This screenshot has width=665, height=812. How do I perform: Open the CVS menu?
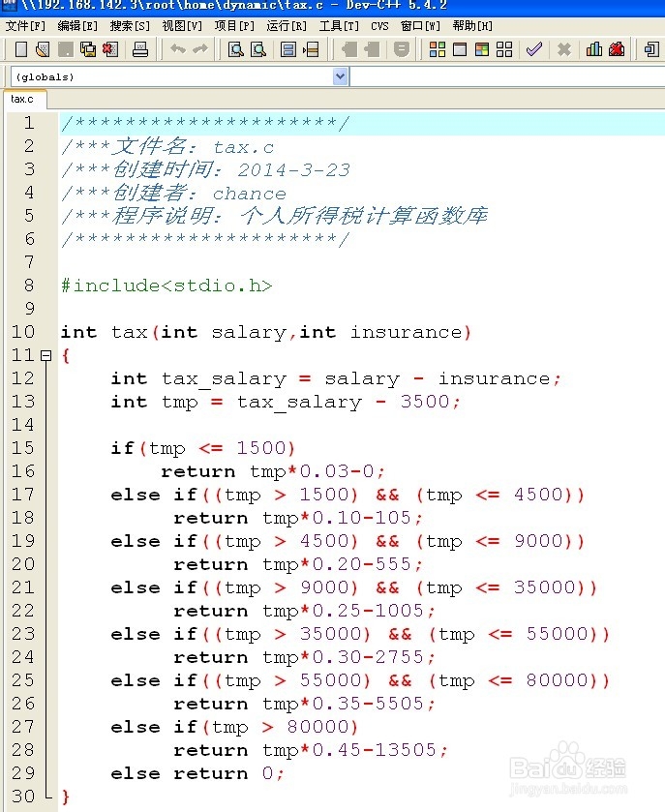pos(379,26)
